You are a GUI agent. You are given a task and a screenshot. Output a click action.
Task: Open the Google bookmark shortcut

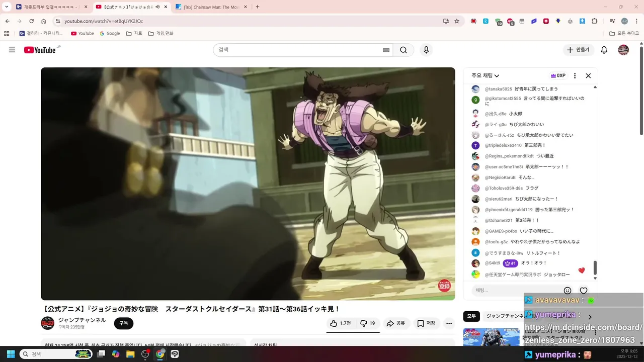click(110, 33)
